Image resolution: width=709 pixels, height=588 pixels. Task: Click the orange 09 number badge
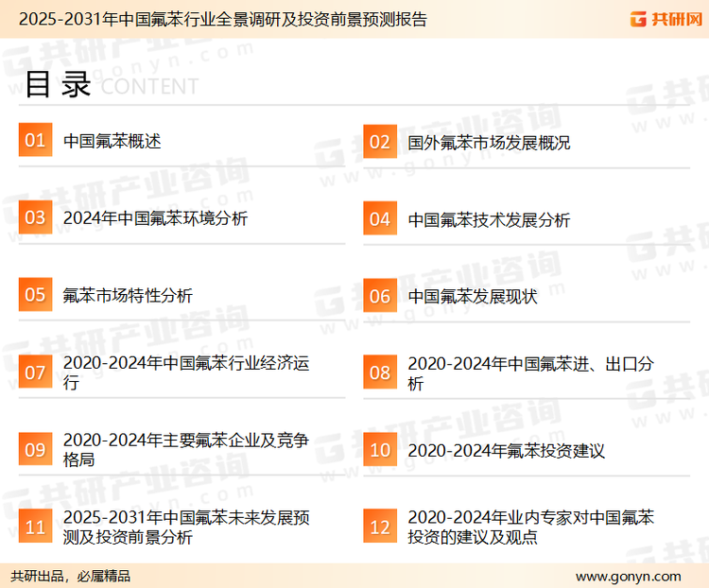click(35, 449)
